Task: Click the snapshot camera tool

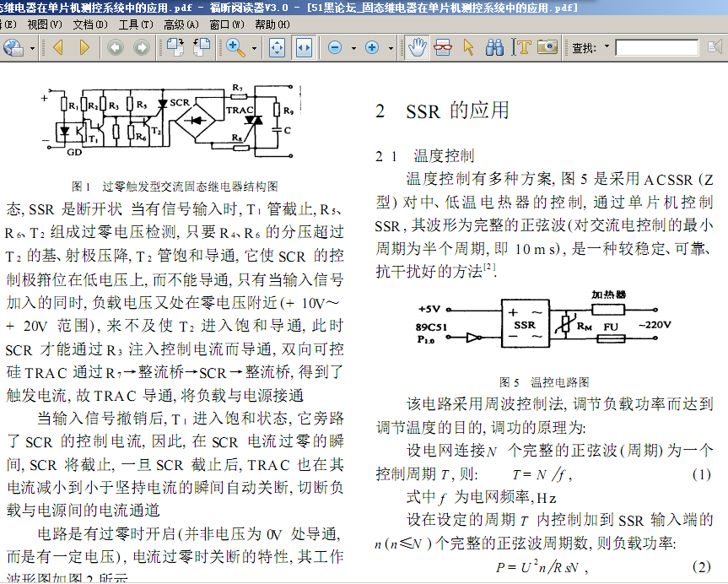Action: coord(547,47)
